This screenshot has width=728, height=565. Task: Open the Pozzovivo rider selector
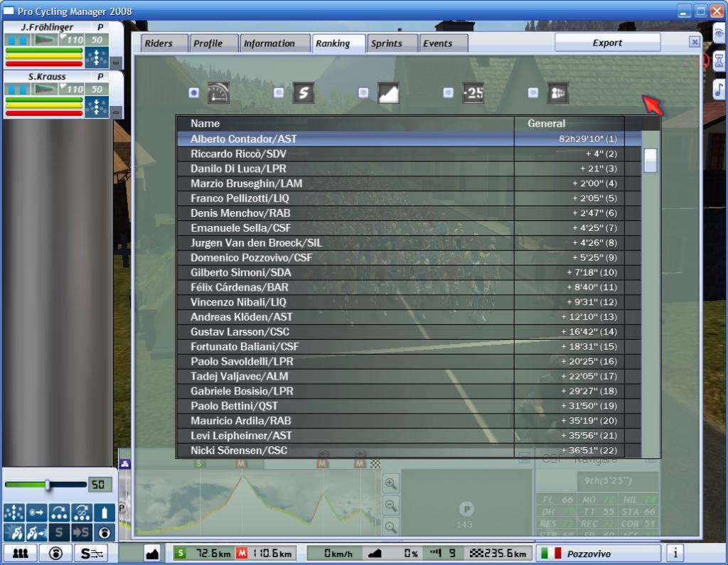tap(598, 553)
